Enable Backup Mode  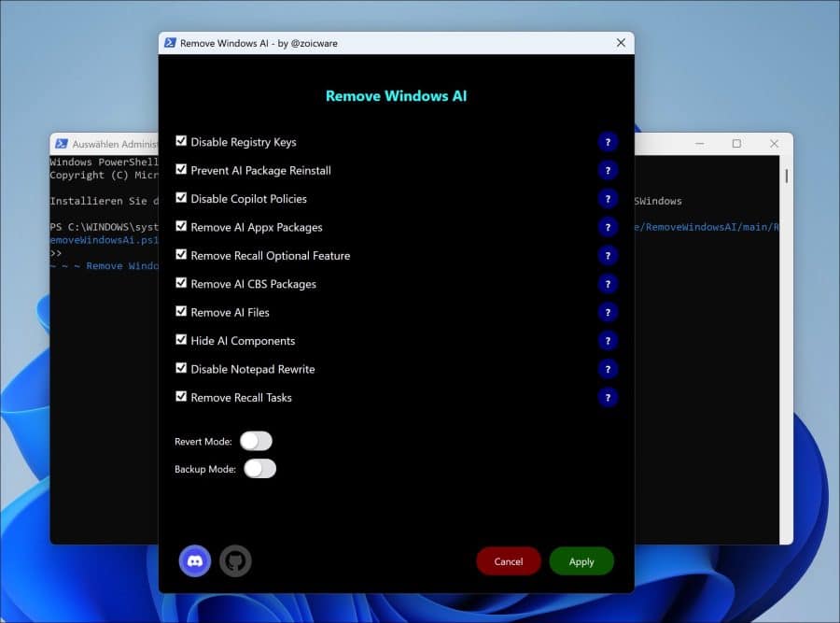coord(259,468)
